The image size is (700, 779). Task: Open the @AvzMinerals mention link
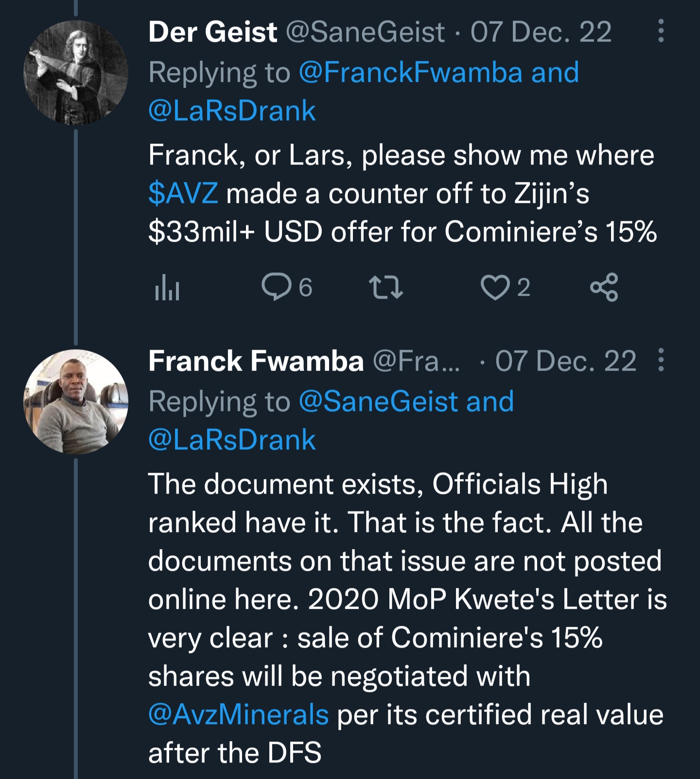point(238,715)
